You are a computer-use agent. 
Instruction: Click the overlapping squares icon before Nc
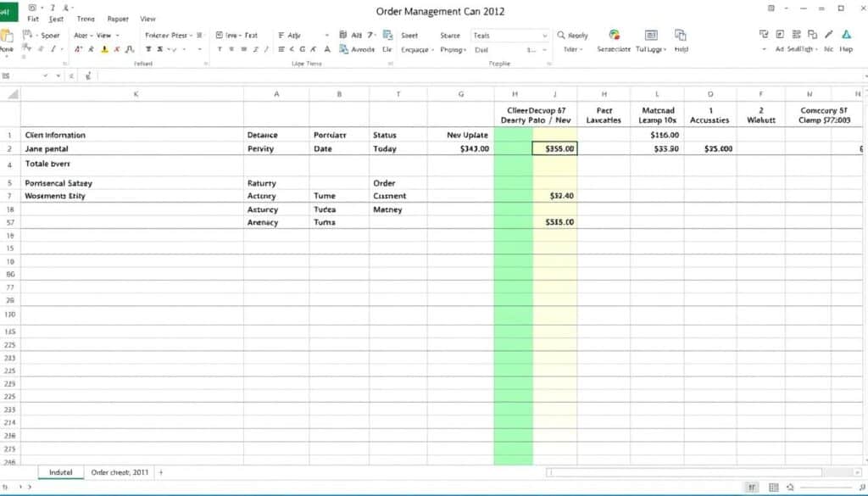[x=812, y=34]
